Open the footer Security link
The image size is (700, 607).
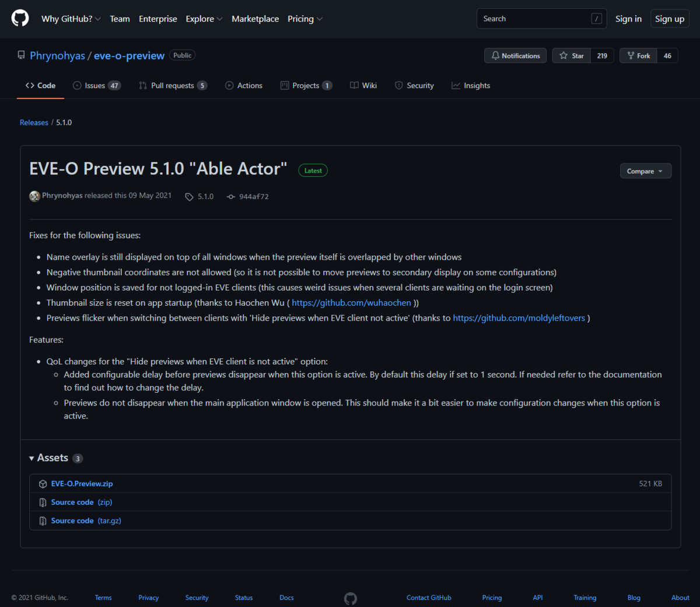[197, 598]
